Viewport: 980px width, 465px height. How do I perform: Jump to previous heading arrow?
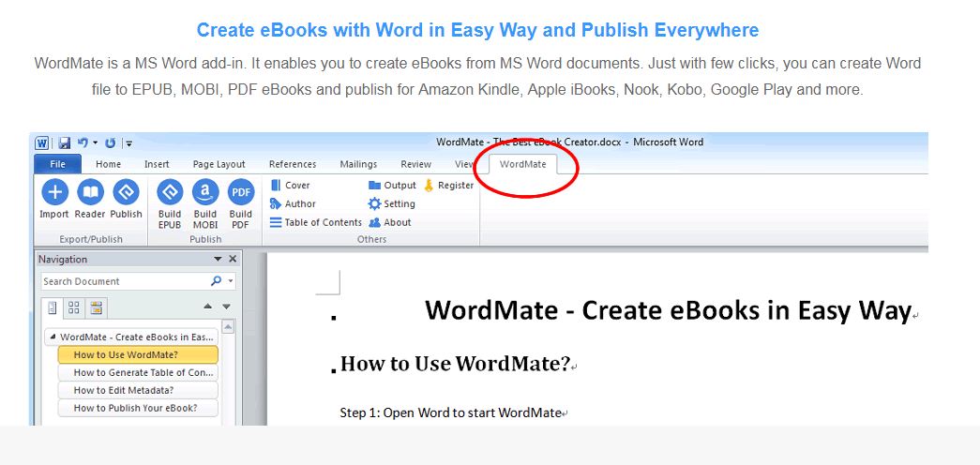pos(208,307)
